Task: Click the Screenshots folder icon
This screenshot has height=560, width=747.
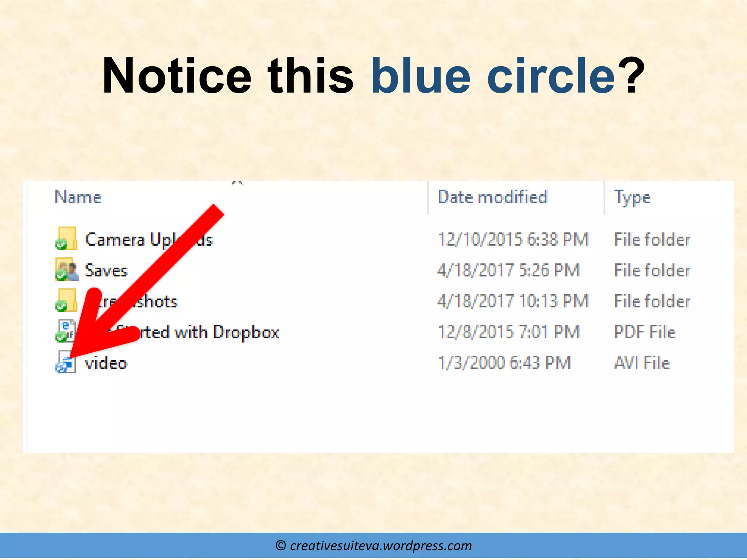Action: pyautogui.click(x=66, y=300)
